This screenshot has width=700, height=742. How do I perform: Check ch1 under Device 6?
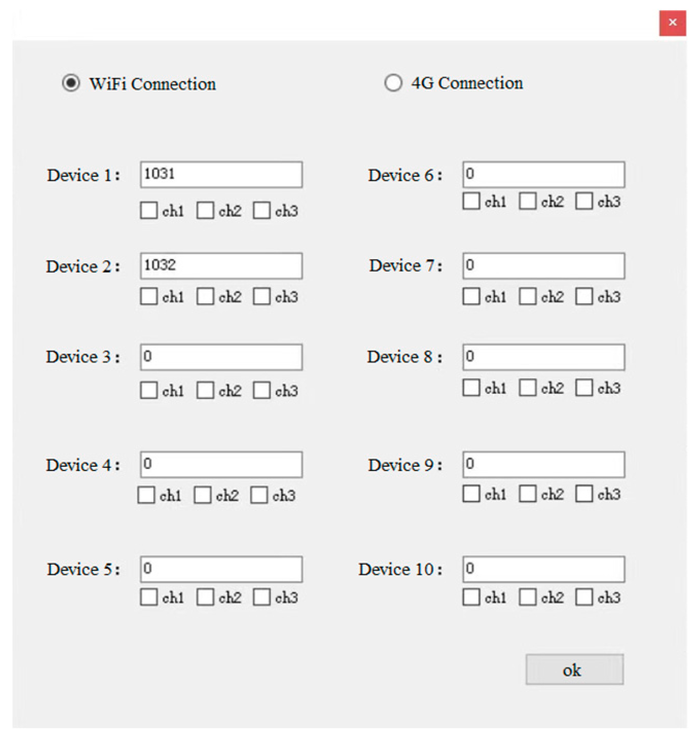point(471,201)
